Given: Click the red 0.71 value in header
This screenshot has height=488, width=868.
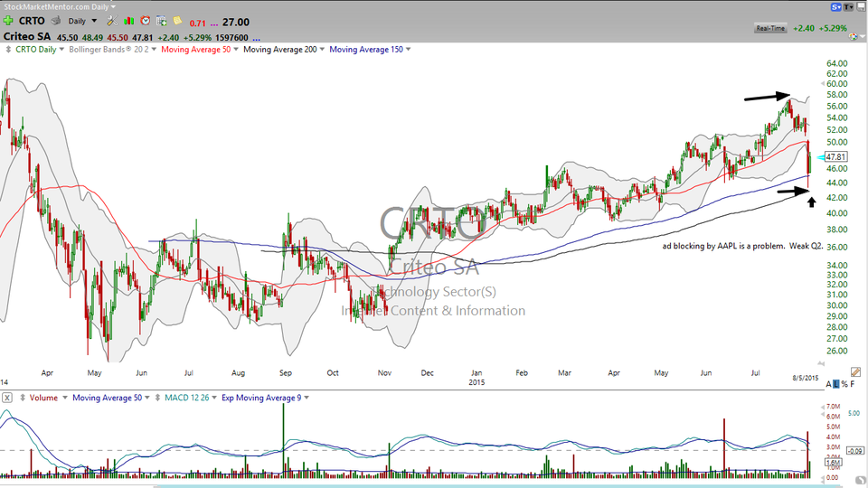Looking at the screenshot, I should (198, 23).
